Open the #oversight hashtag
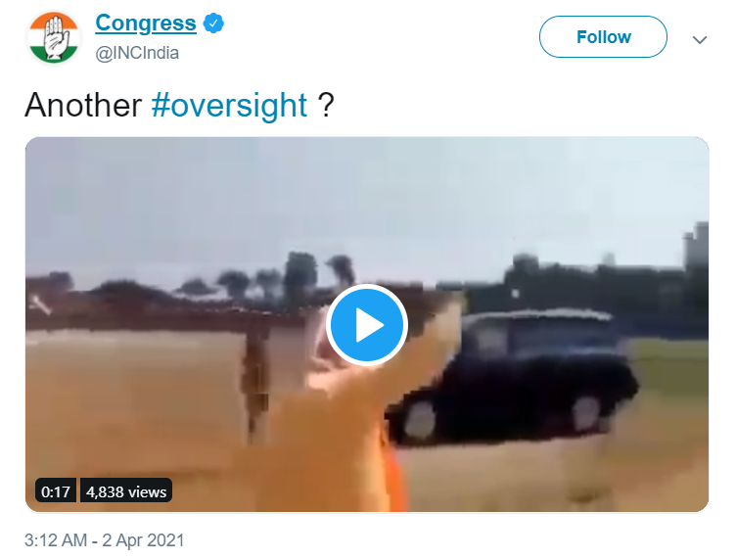The width and height of the screenshot is (736, 560). (x=230, y=105)
